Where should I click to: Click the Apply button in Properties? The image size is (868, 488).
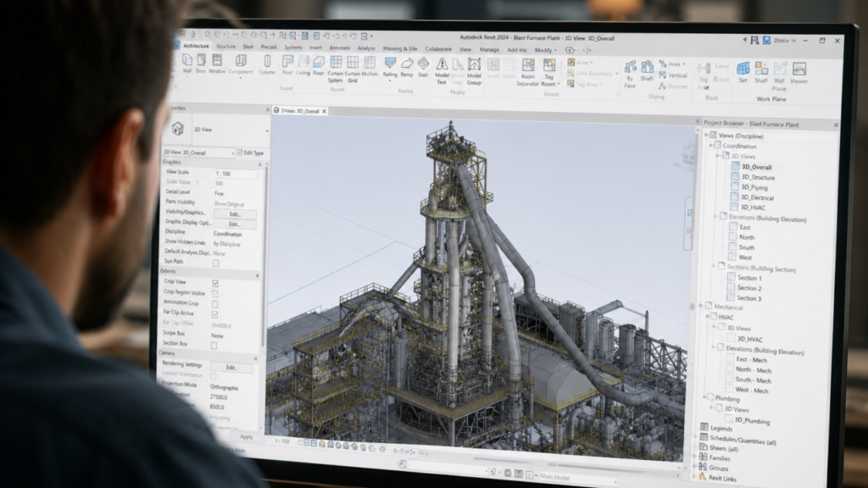(247, 437)
